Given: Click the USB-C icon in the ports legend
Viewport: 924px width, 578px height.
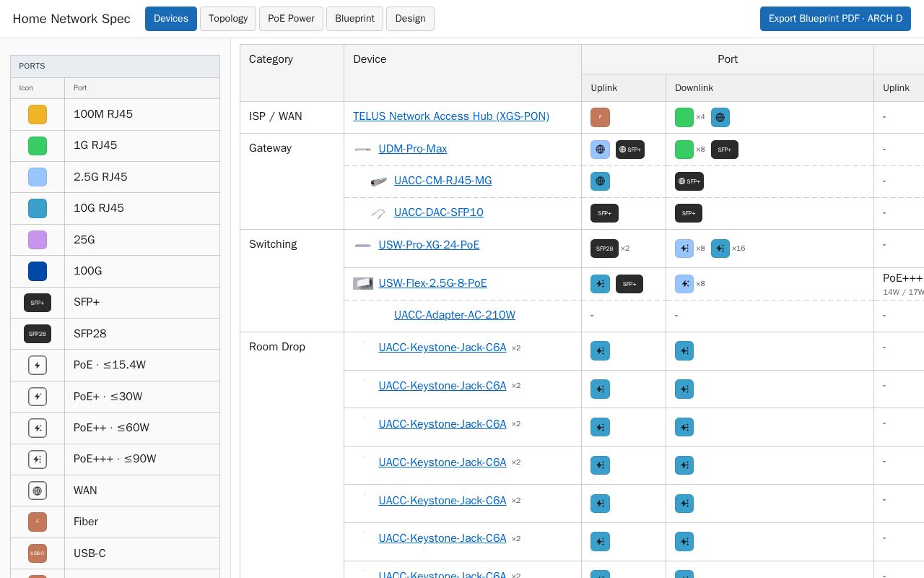Looking at the screenshot, I should 38,553.
